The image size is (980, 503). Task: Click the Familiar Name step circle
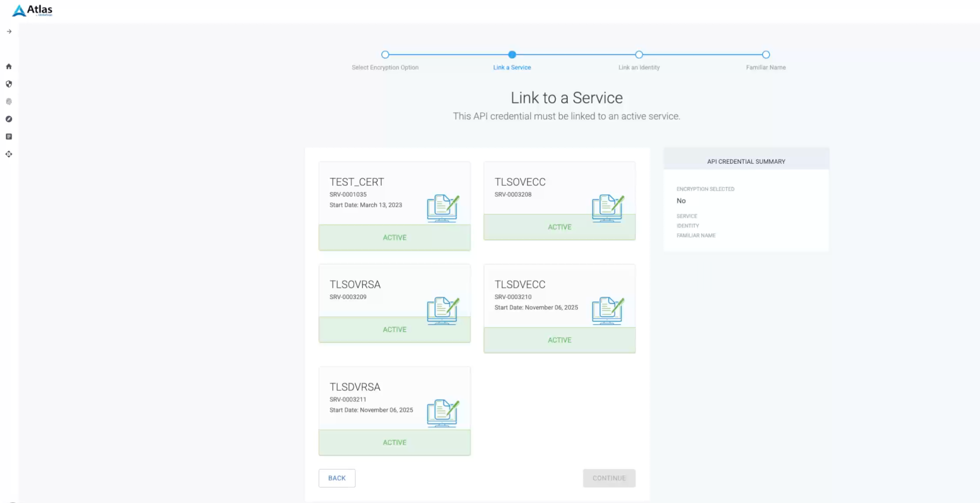point(766,55)
